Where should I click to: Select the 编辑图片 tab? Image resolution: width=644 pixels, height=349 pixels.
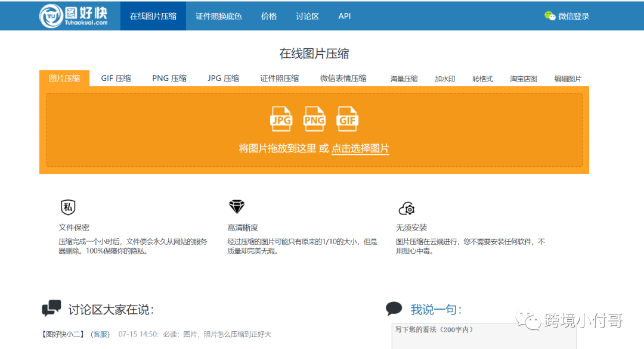pos(567,78)
